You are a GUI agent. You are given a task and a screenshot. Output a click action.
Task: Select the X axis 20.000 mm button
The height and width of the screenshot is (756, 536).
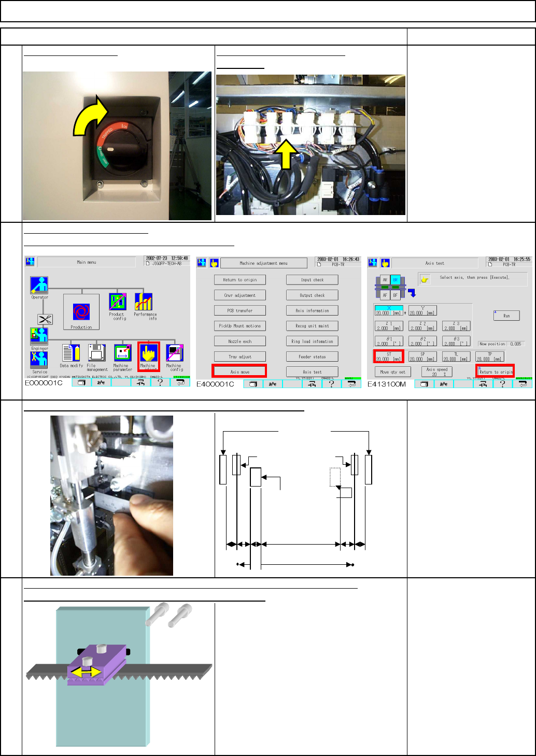click(x=389, y=310)
